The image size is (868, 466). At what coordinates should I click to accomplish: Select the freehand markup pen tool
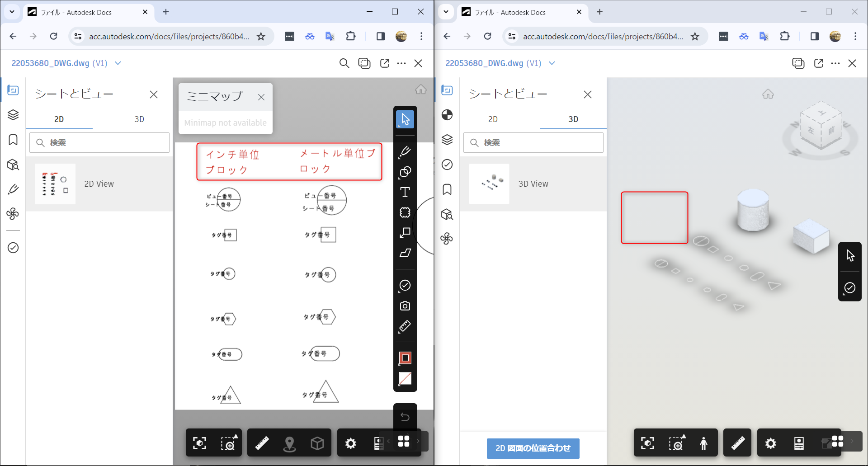point(405,151)
